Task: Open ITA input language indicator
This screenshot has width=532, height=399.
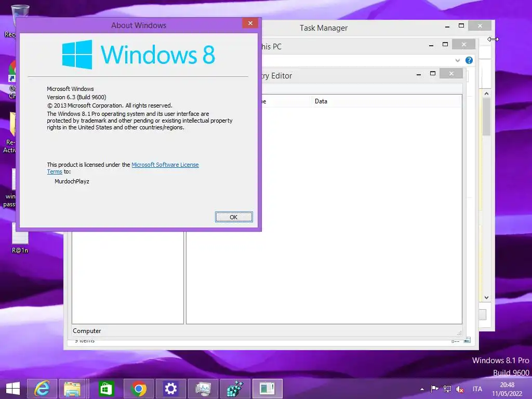Action: click(x=477, y=389)
